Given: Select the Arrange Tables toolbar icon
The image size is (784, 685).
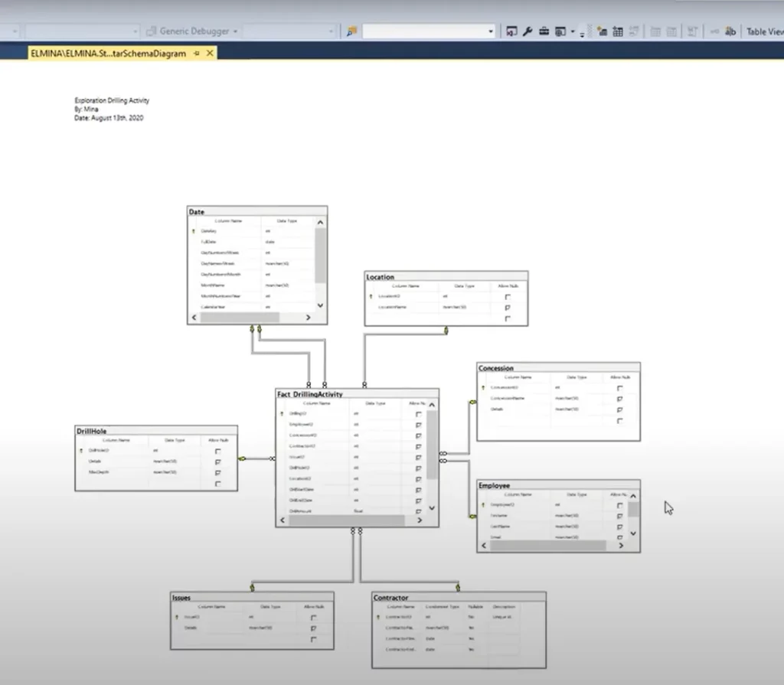Looking at the screenshot, I should [x=691, y=31].
